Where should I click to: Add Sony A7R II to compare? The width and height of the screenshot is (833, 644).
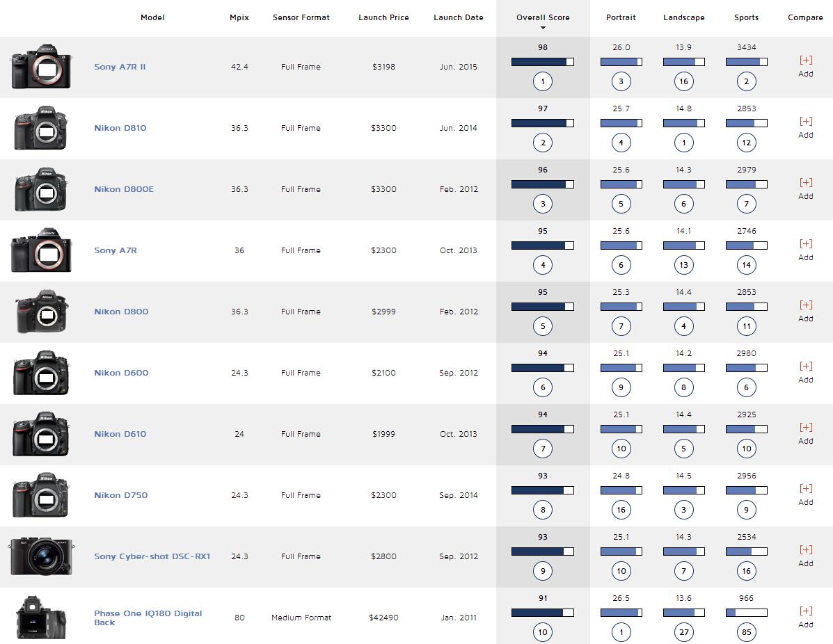click(x=806, y=67)
